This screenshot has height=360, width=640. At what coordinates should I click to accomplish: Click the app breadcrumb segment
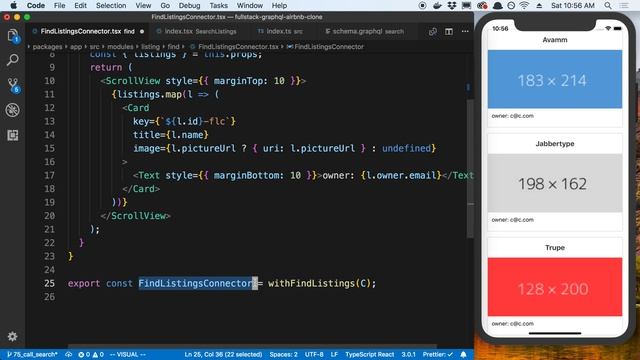76,47
